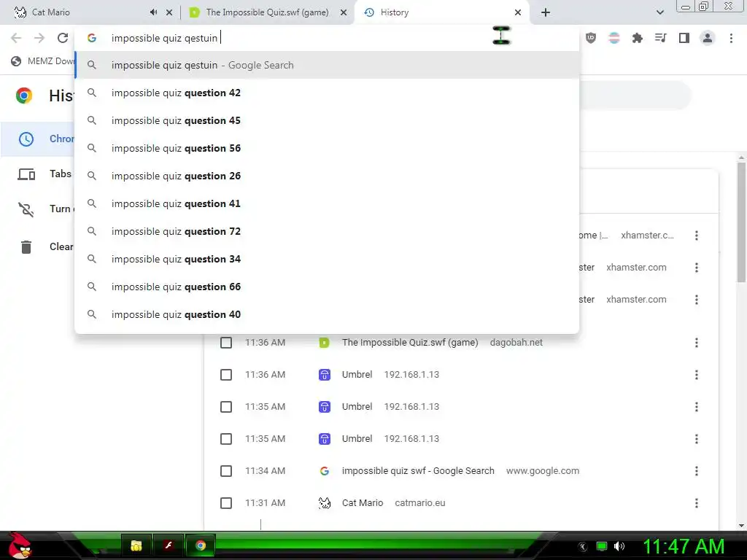Open Chrome three-dot menu
747x560 pixels.
(x=731, y=38)
